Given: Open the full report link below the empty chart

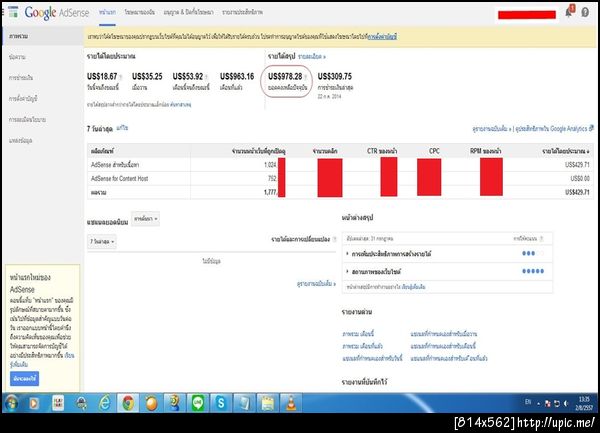Looking at the screenshot, I should 316,283.
